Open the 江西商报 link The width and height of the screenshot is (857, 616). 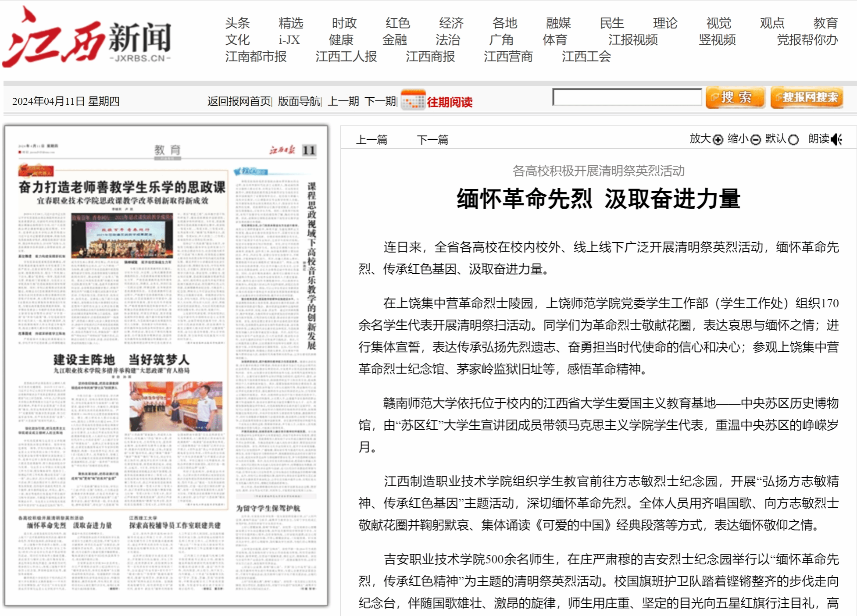(430, 56)
